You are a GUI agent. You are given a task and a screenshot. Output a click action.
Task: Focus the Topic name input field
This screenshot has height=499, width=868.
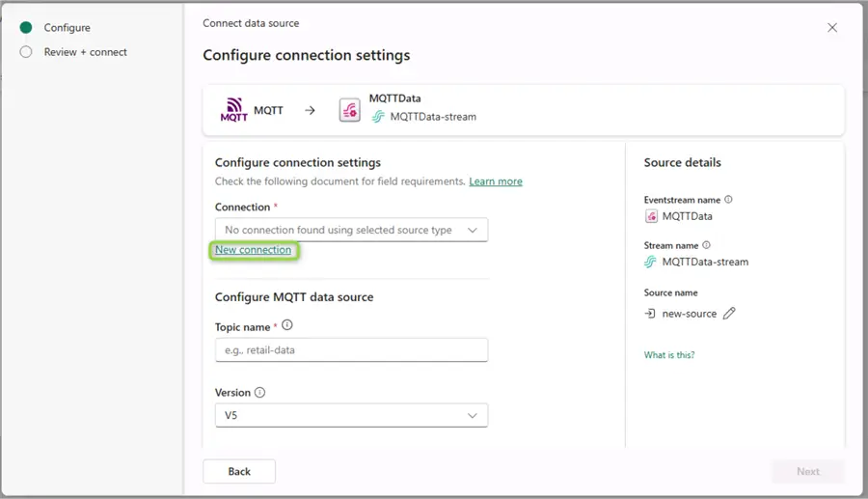pyautogui.click(x=351, y=350)
